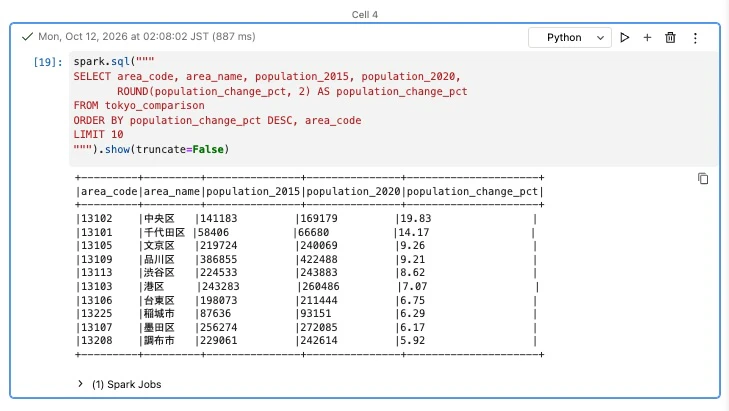Click the FROM tokyo_comparison code line
Viewport: 729px width, 411px height.
coord(139,106)
